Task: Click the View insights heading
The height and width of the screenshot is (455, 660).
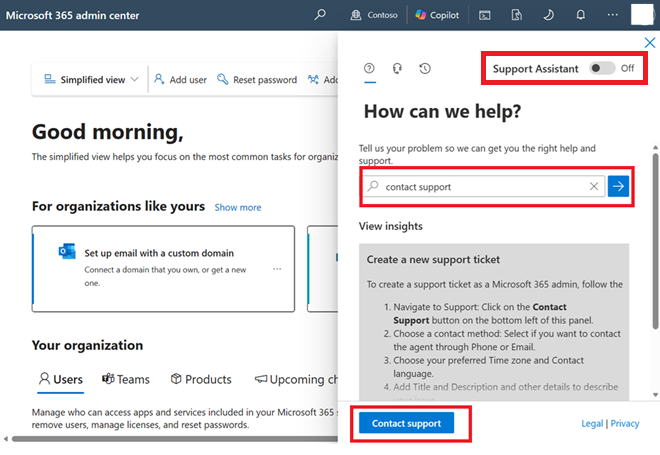Action: (x=391, y=226)
